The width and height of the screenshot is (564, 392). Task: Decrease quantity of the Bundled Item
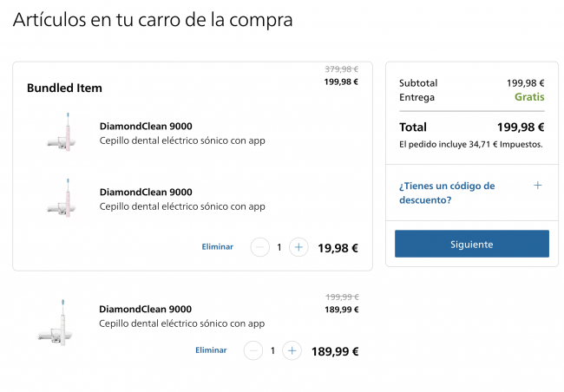[x=259, y=247]
